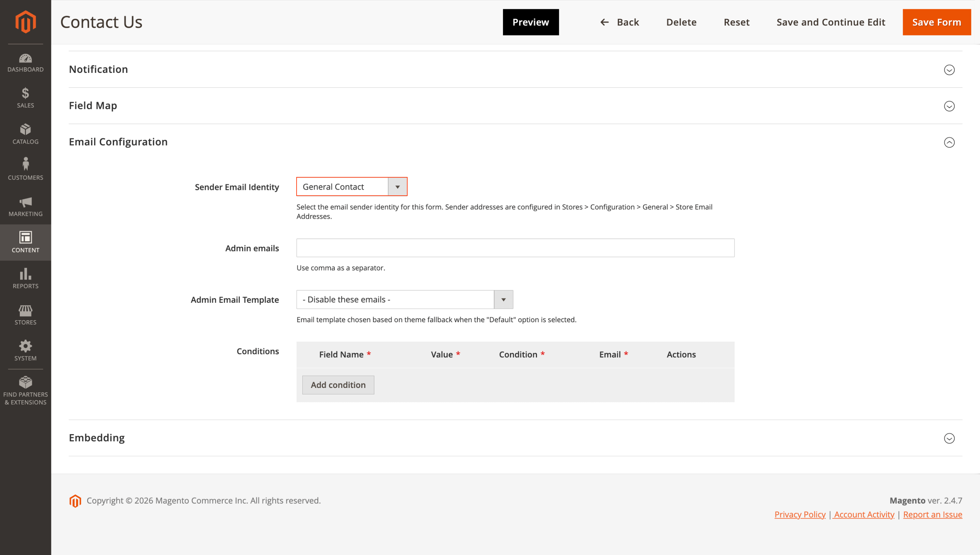Open the Admin Email Template dropdown
Image resolution: width=980 pixels, height=555 pixels.
405,299
